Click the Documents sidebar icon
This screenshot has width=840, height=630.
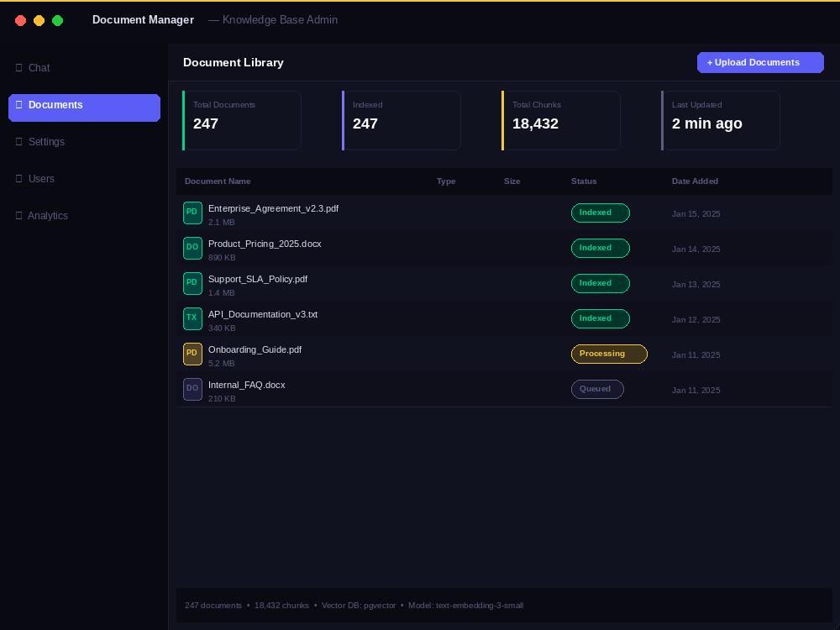click(18, 104)
